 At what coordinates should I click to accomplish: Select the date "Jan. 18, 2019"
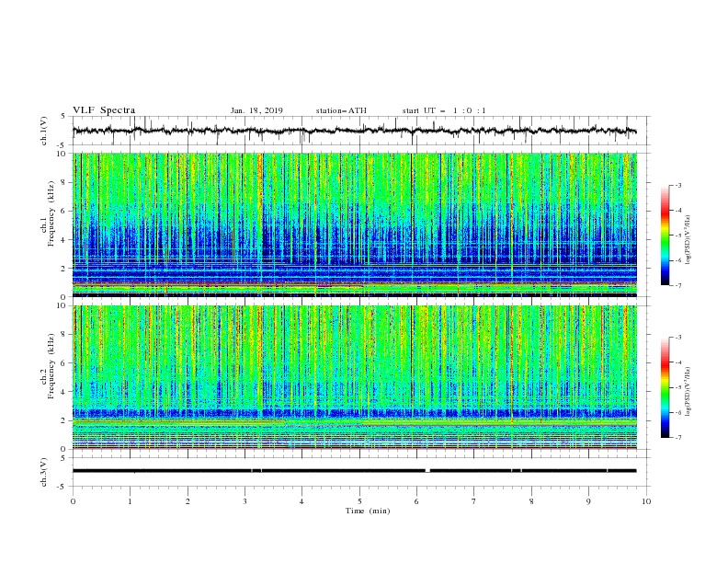click(256, 110)
